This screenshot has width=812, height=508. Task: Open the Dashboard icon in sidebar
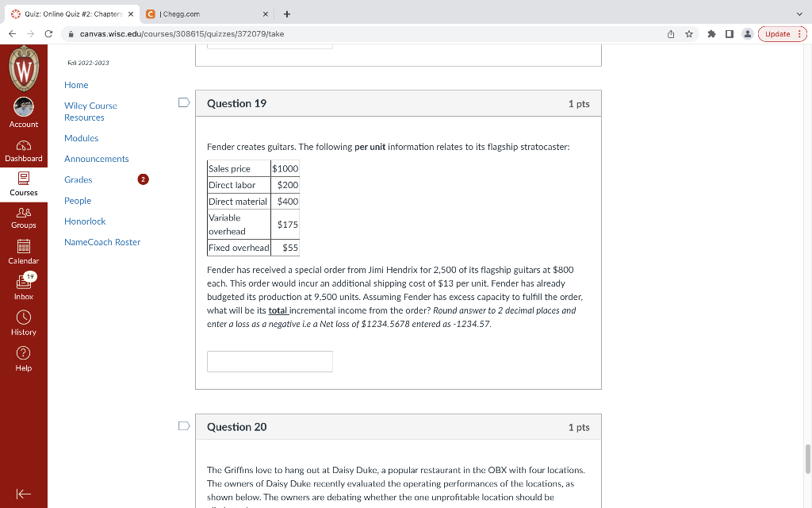[23, 146]
